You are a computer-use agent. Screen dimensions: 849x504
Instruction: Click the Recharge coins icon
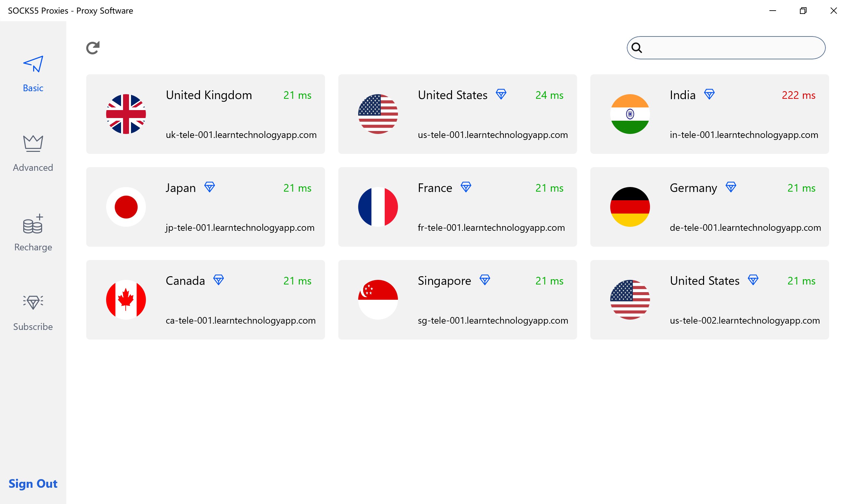33,225
